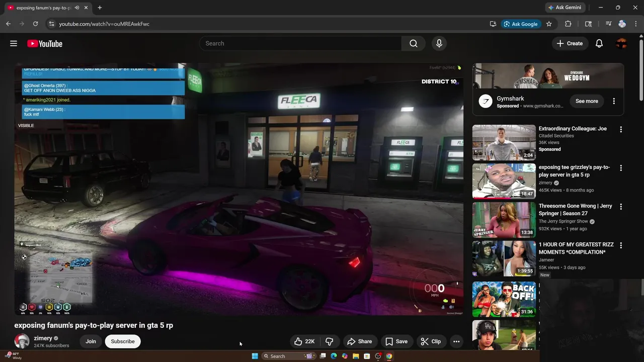Open Gymshark ad banner image

tap(548, 76)
